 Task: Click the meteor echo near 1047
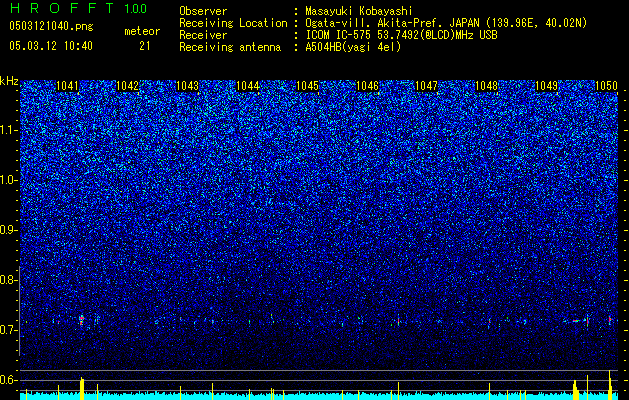point(398,321)
